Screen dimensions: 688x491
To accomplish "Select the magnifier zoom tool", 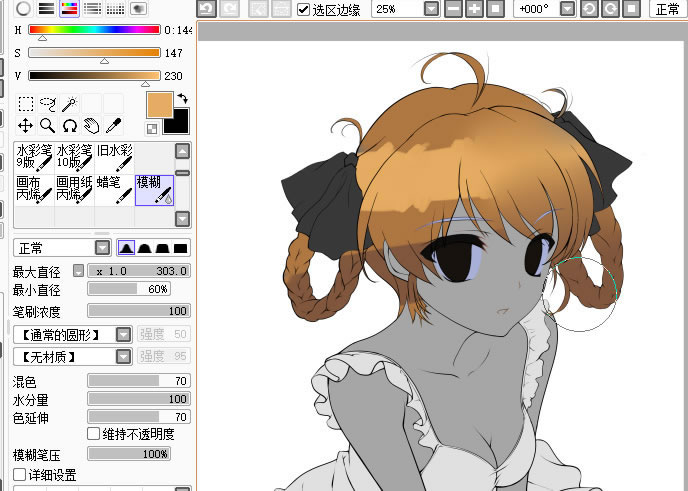I will coord(48,126).
